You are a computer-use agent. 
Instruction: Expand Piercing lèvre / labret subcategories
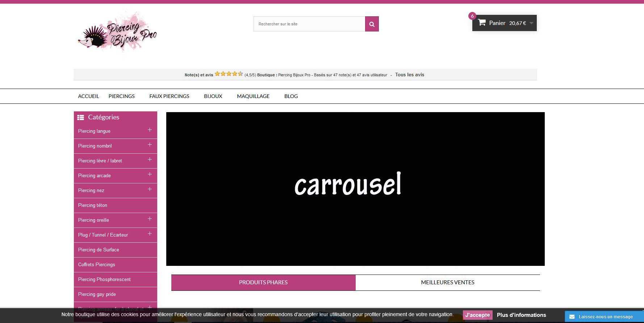(150, 160)
